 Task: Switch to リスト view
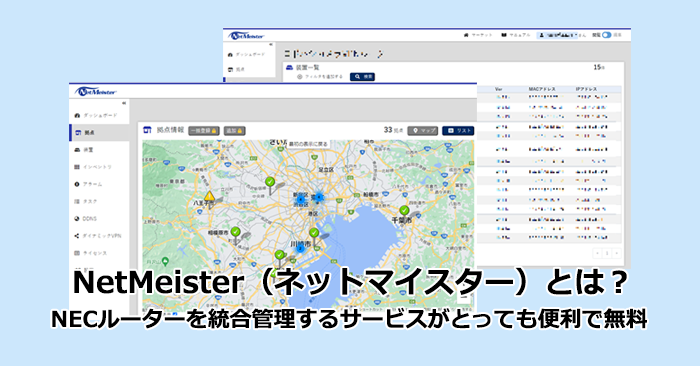458,130
